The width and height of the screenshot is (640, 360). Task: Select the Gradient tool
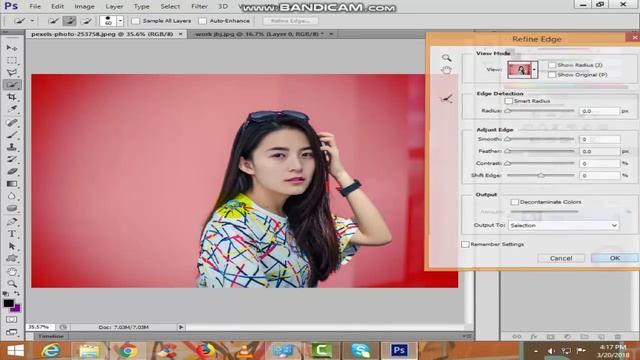pyautogui.click(x=12, y=184)
